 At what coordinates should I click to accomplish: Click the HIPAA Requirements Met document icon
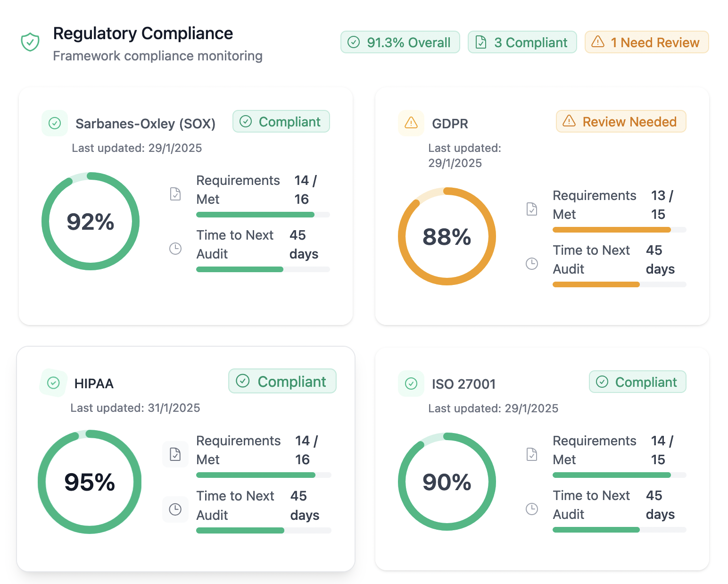[175, 454]
